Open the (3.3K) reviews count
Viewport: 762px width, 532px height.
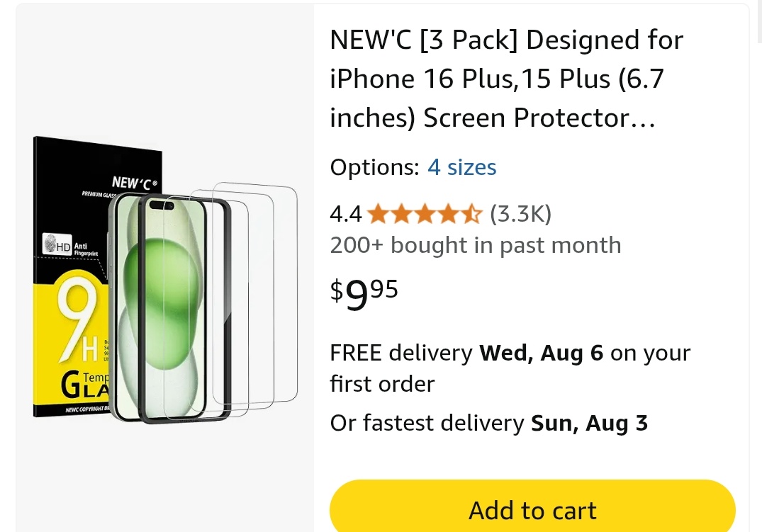[x=520, y=214]
